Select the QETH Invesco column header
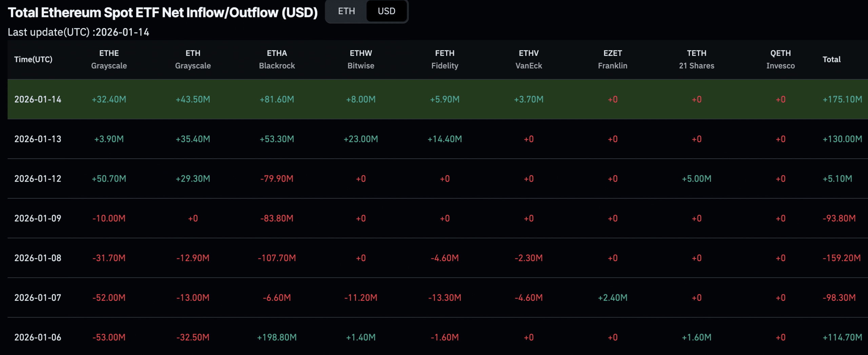Screen dimensions: 868x355 [x=780, y=59]
